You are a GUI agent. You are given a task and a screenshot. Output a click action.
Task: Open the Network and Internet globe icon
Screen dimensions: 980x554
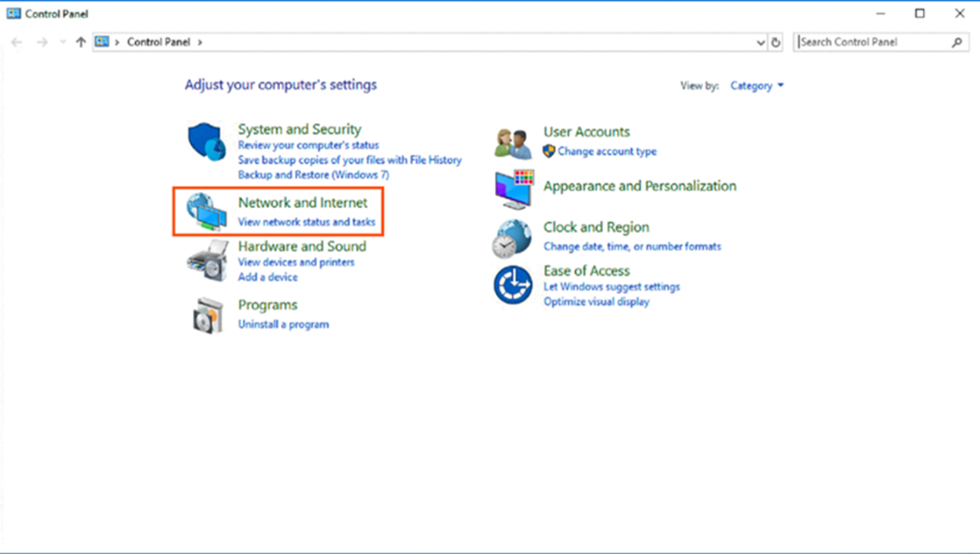click(x=206, y=210)
